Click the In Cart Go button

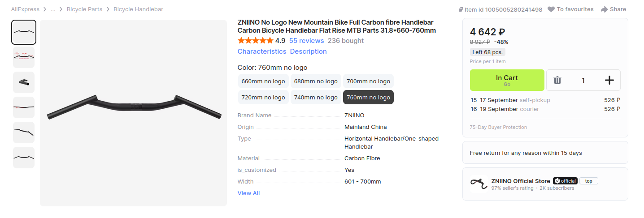[x=507, y=80]
